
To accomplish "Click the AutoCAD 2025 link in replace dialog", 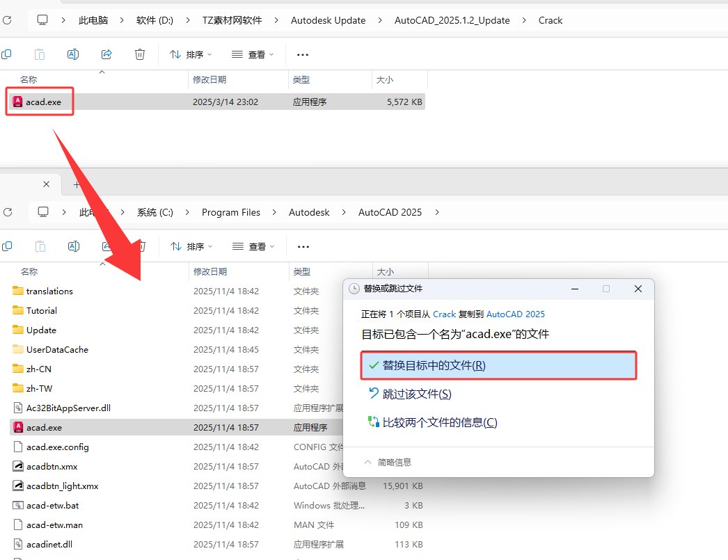I will click(x=515, y=314).
